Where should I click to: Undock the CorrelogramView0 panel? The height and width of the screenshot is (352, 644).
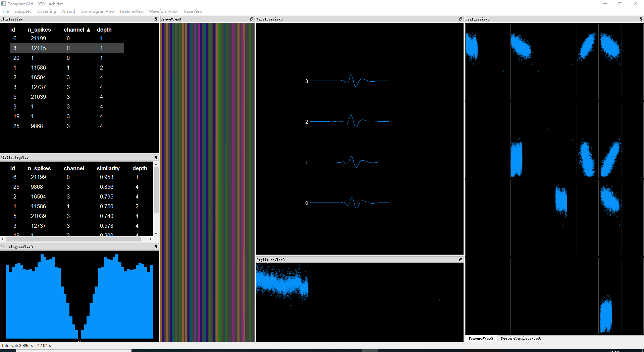coord(155,247)
